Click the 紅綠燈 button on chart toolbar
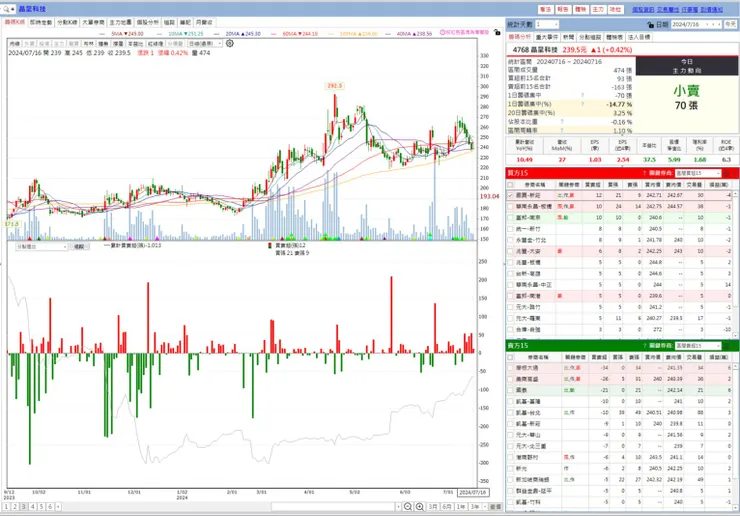 pos(155,43)
